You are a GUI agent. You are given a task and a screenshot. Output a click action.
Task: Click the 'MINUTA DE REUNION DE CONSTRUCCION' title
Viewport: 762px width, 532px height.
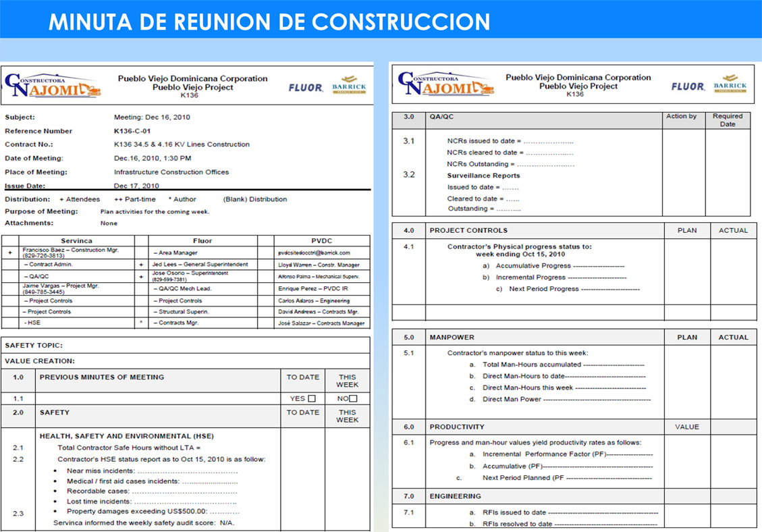[269, 22]
